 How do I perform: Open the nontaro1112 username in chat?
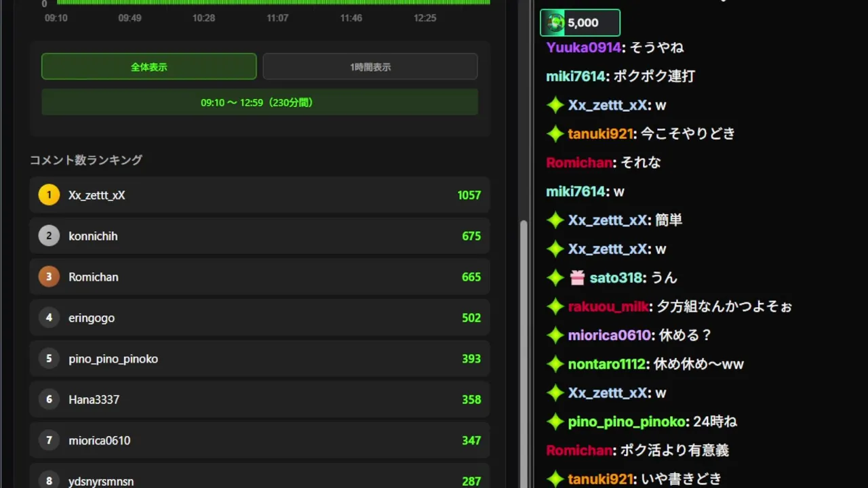click(607, 364)
